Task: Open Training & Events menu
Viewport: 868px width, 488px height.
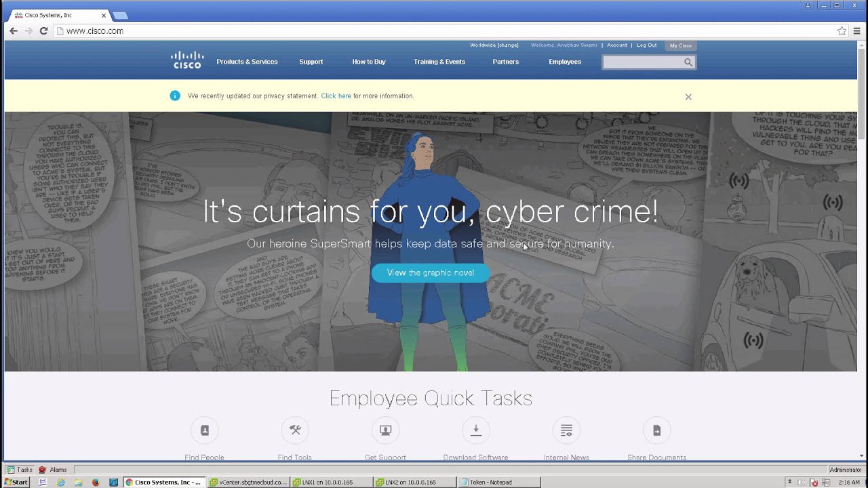Action: coord(439,62)
